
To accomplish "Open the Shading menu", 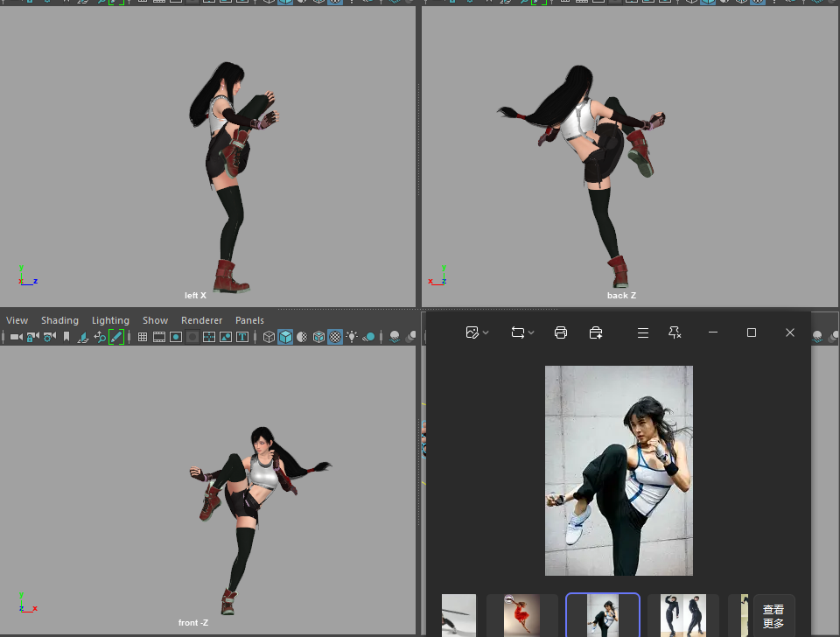I will point(60,320).
